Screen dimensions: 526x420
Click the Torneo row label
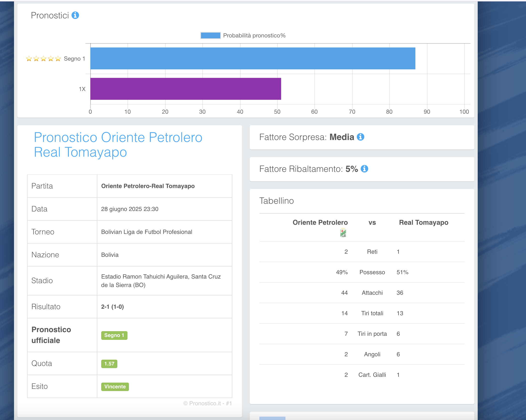[43, 232]
